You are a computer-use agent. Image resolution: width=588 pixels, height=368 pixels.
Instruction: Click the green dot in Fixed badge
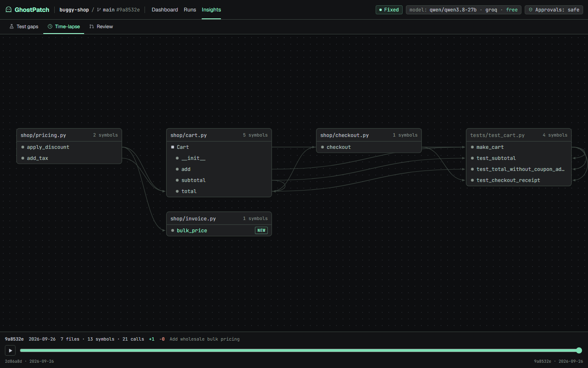click(x=381, y=10)
